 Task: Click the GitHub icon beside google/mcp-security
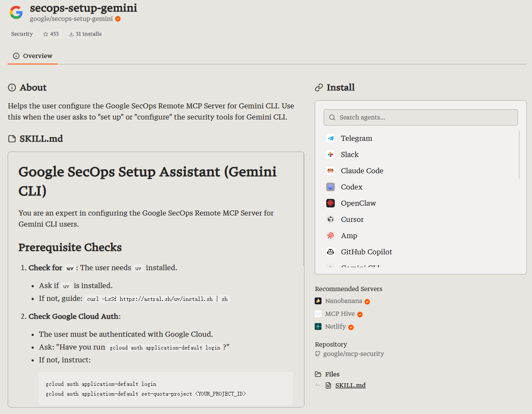[x=318, y=354]
